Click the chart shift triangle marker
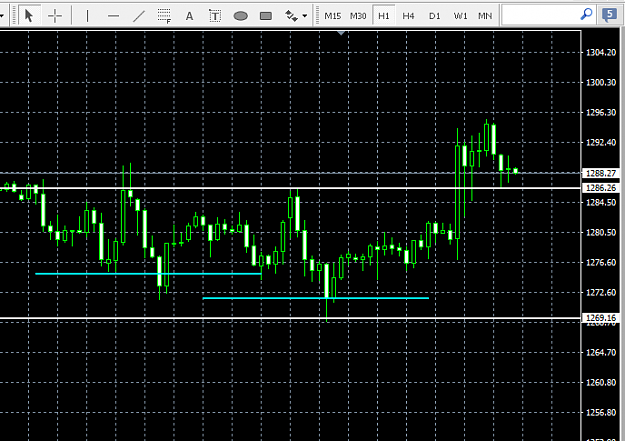This screenshot has width=625, height=441. [341, 33]
